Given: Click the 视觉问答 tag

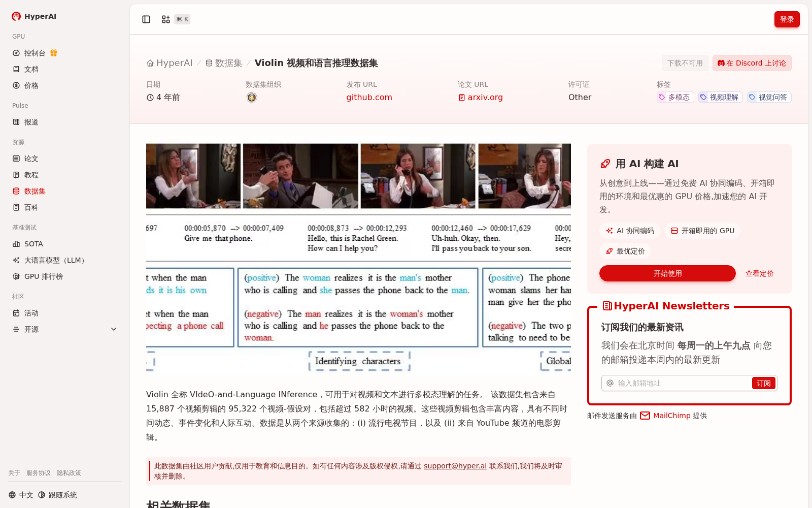Looking at the screenshot, I should (769, 97).
